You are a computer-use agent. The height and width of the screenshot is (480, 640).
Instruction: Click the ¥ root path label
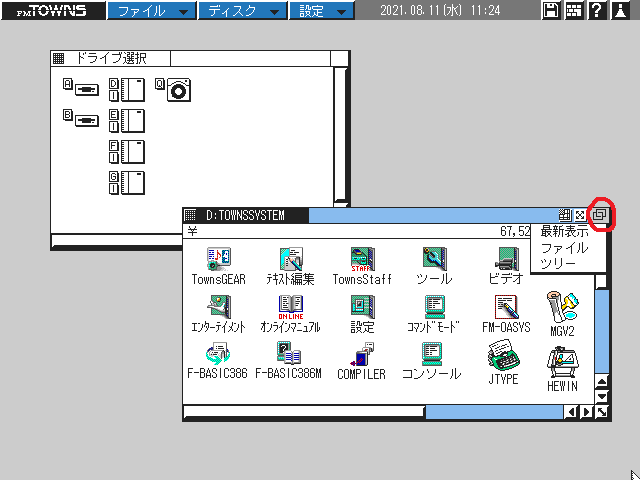click(x=192, y=231)
